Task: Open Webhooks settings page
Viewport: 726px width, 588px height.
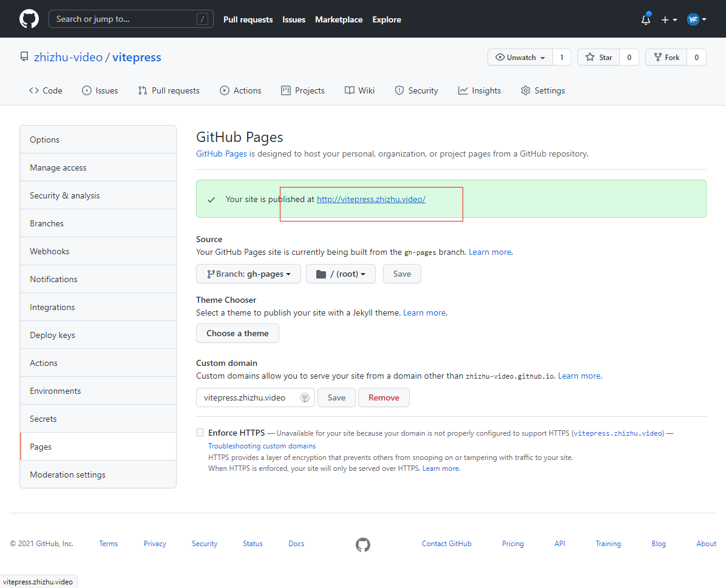Action: pos(98,251)
